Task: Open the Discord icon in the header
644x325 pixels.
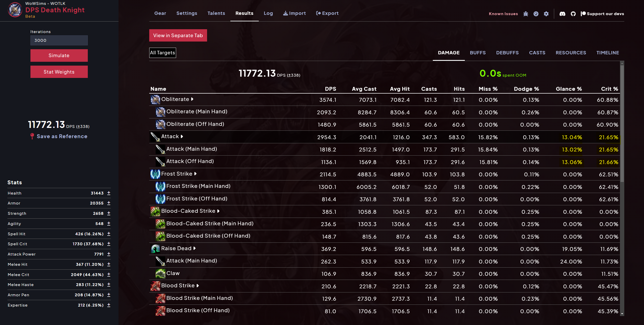Action: [562, 14]
